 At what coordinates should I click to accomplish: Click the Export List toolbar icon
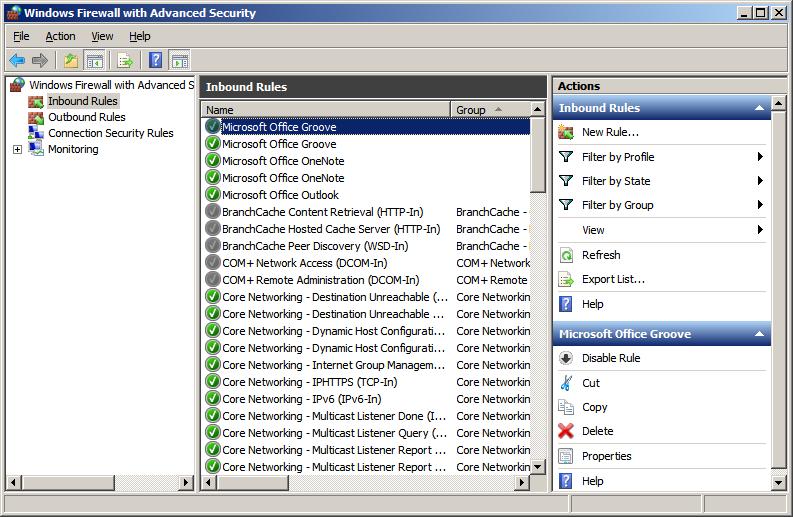point(125,61)
